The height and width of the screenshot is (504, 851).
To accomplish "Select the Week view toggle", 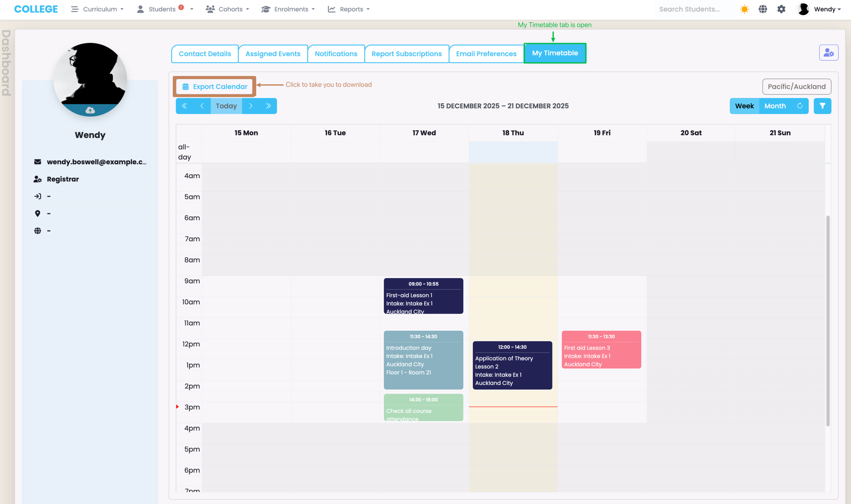I will tap(744, 106).
